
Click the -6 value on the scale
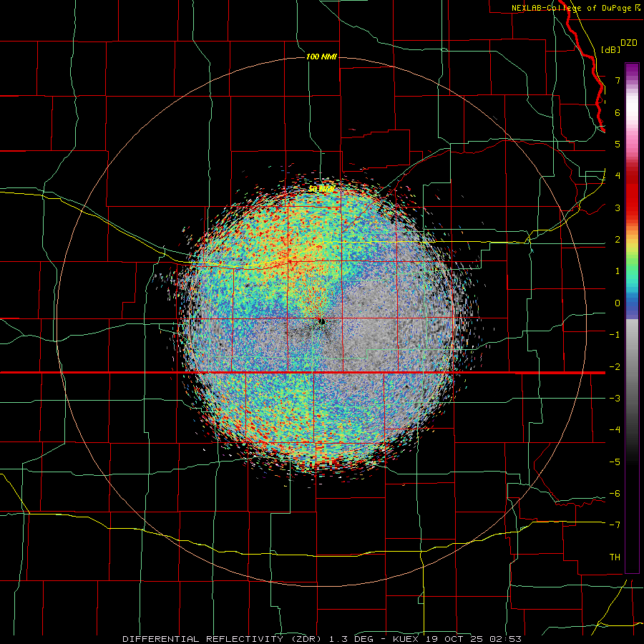[x=615, y=494]
